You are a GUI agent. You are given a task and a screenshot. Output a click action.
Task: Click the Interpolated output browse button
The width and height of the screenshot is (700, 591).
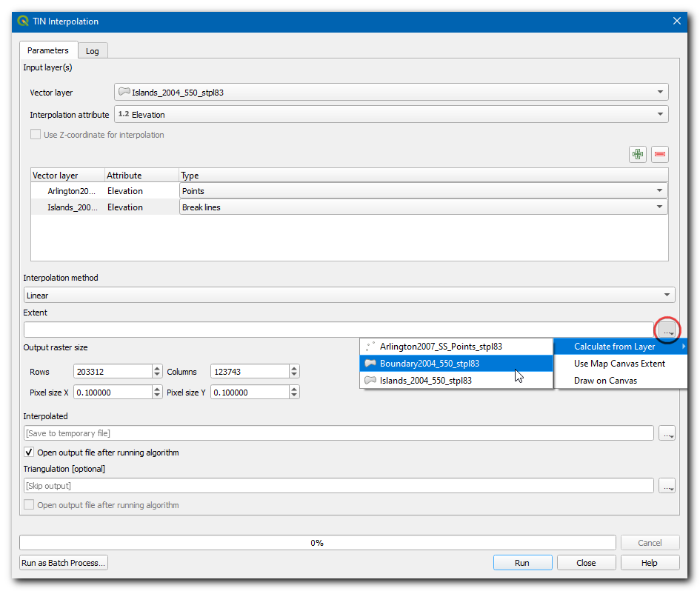[x=667, y=433]
